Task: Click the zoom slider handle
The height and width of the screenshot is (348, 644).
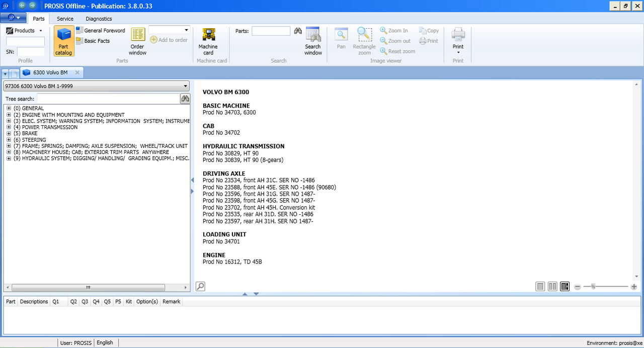Action: [594, 287]
